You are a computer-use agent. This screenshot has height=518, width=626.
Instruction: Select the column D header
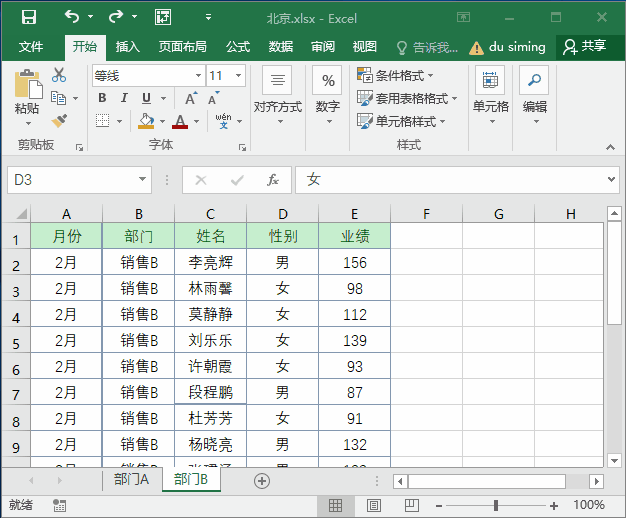tap(283, 214)
